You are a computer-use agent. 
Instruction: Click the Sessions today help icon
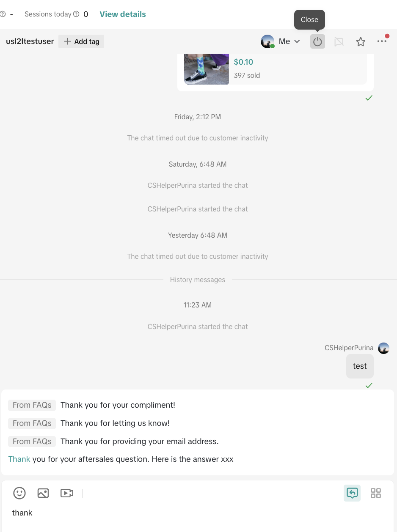click(x=76, y=14)
